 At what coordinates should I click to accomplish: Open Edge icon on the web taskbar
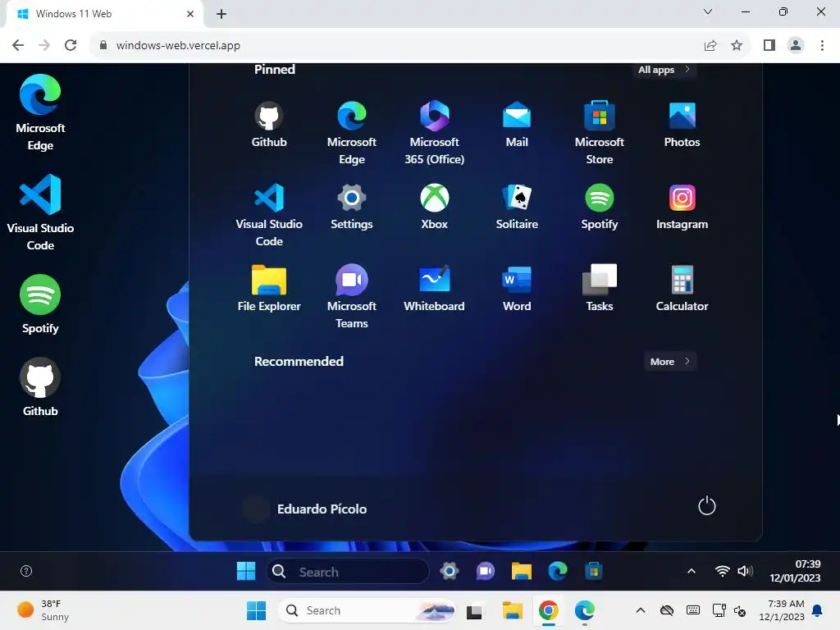557,571
